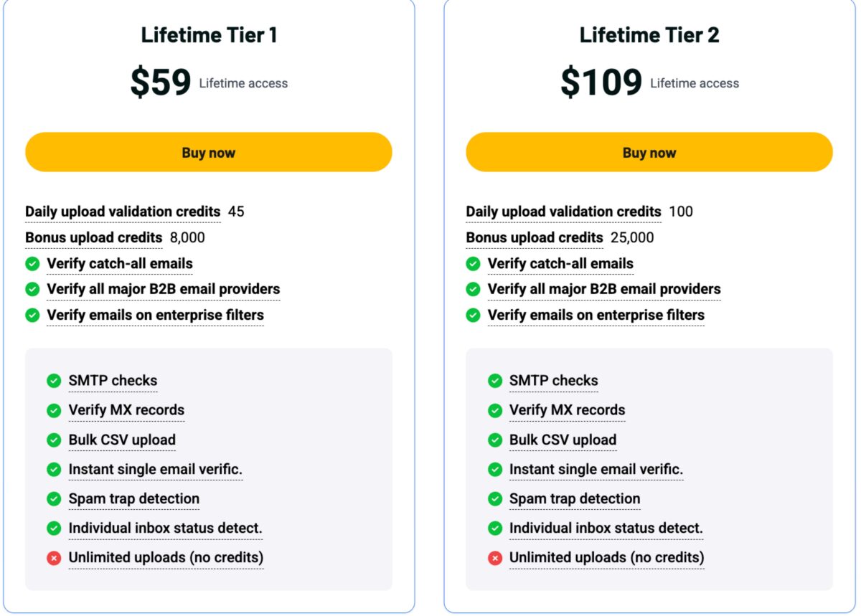Click Tier 2 SMTP checks text
Image resolution: width=861 pixels, height=616 pixels.
tap(554, 381)
